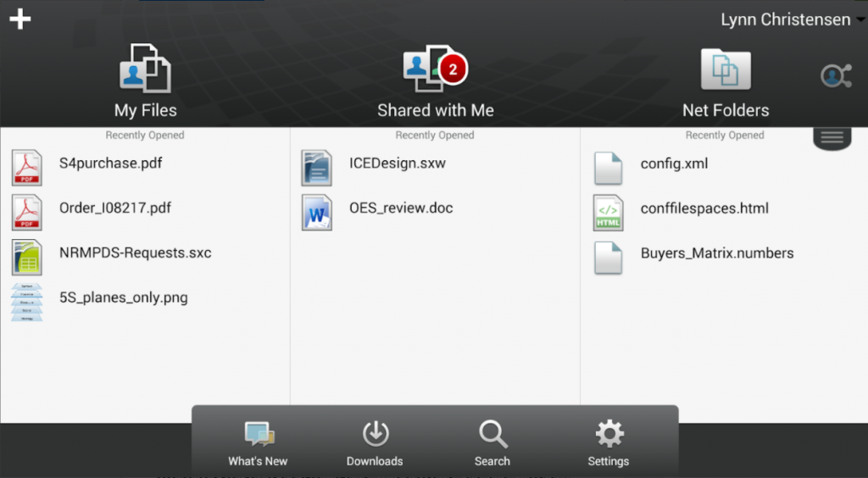This screenshot has height=478, width=868.
Task: Open file name 5S_planes_only.png
Action: (124, 297)
